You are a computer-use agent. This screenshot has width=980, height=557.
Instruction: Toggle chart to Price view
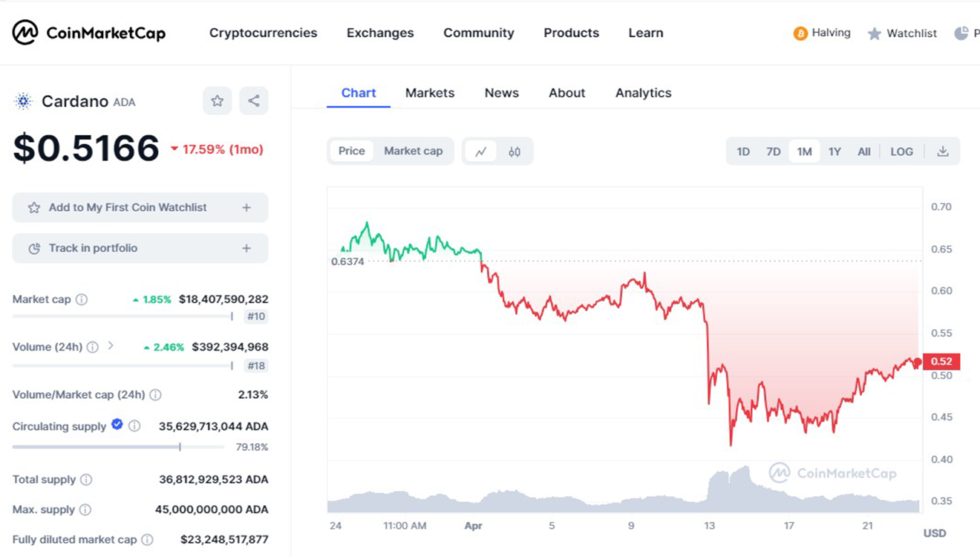pyautogui.click(x=351, y=151)
